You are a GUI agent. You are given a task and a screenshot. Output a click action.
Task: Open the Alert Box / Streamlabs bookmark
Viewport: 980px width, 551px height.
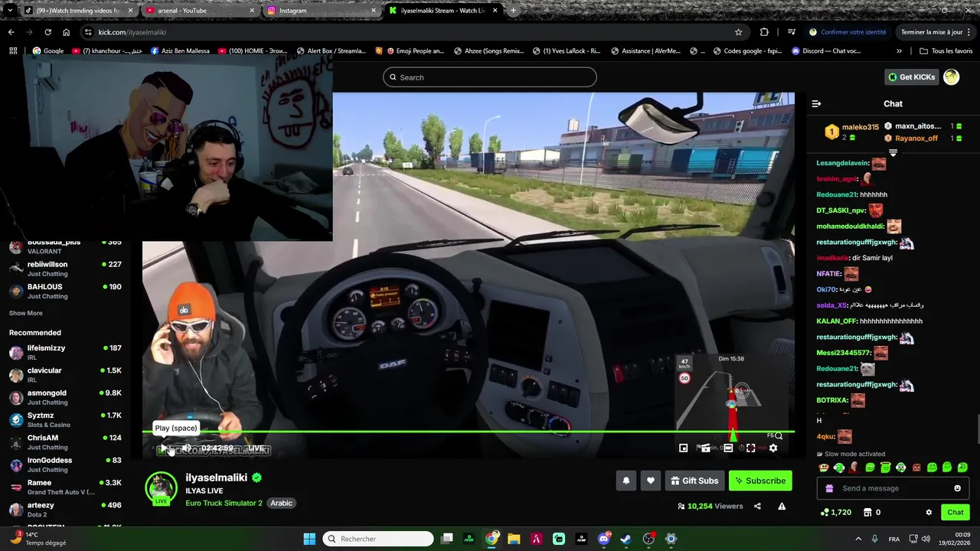[x=332, y=51]
